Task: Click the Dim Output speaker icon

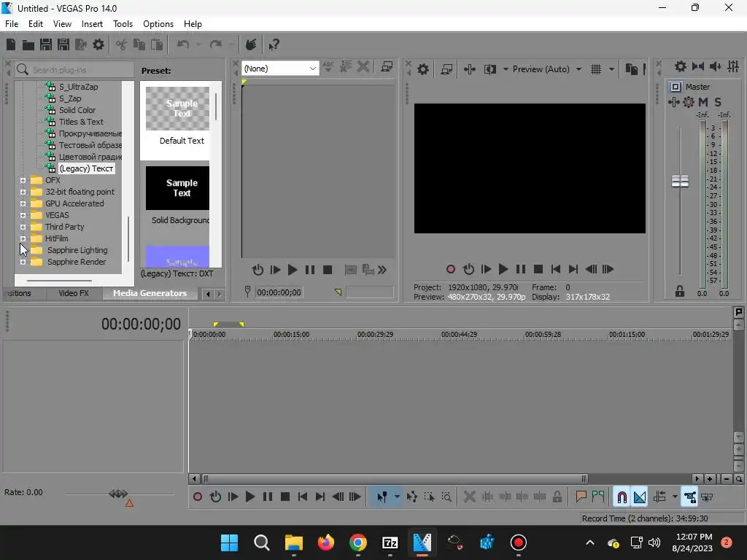Action: (x=715, y=66)
